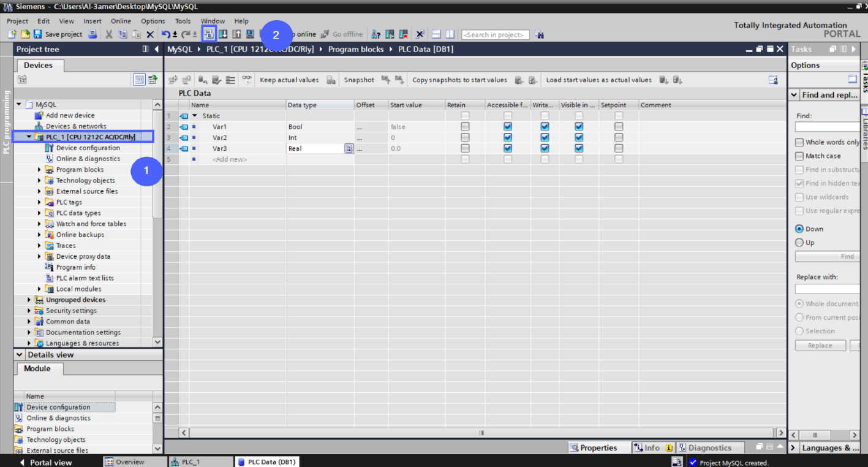Download project to device
This screenshot has height=467, width=868.
(224, 34)
